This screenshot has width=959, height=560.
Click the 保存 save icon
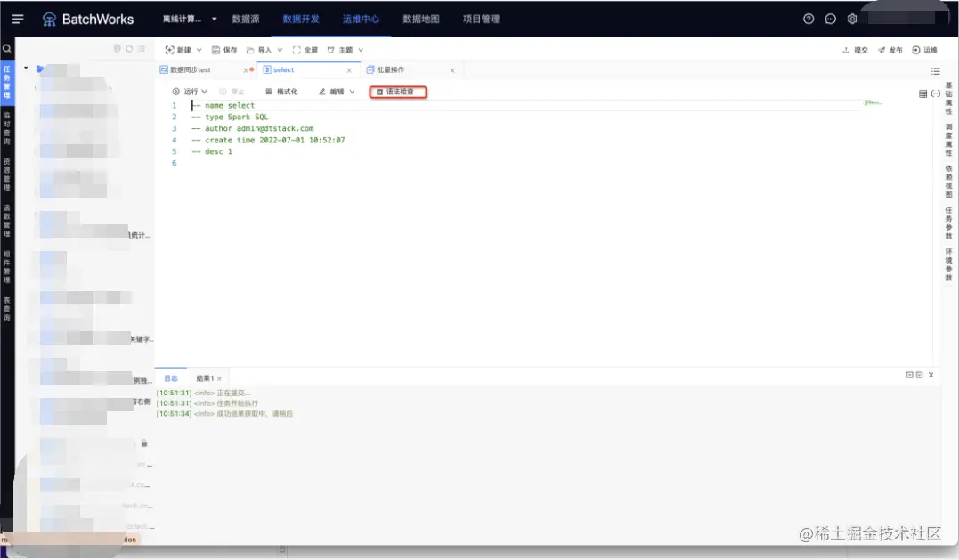[x=215, y=50]
